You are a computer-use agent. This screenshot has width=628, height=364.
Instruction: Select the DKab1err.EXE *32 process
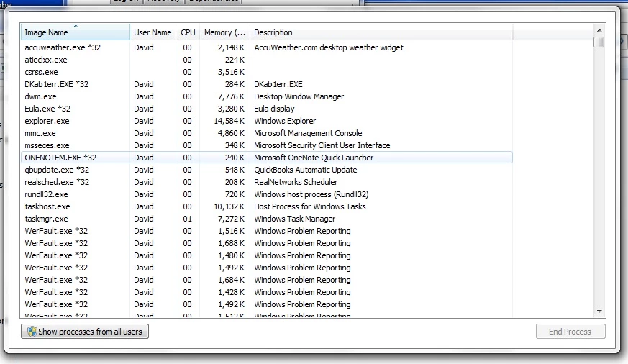tap(267, 84)
